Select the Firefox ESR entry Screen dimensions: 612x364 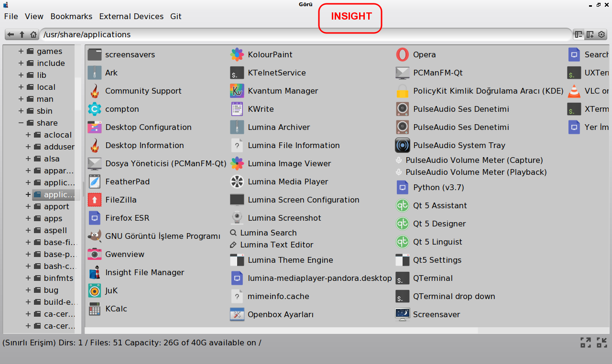pos(119,218)
